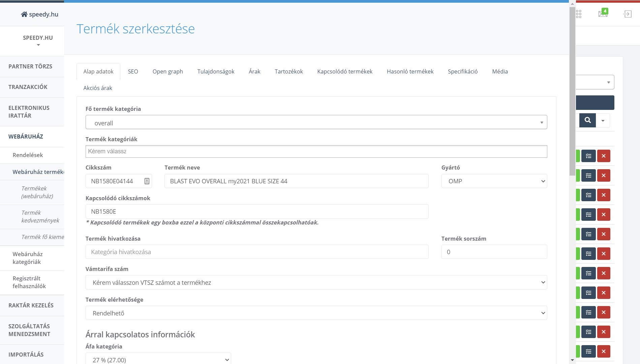The height and width of the screenshot is (364, 640).
Task: Switch to Akciós árak tab
Action: point(98,88)
